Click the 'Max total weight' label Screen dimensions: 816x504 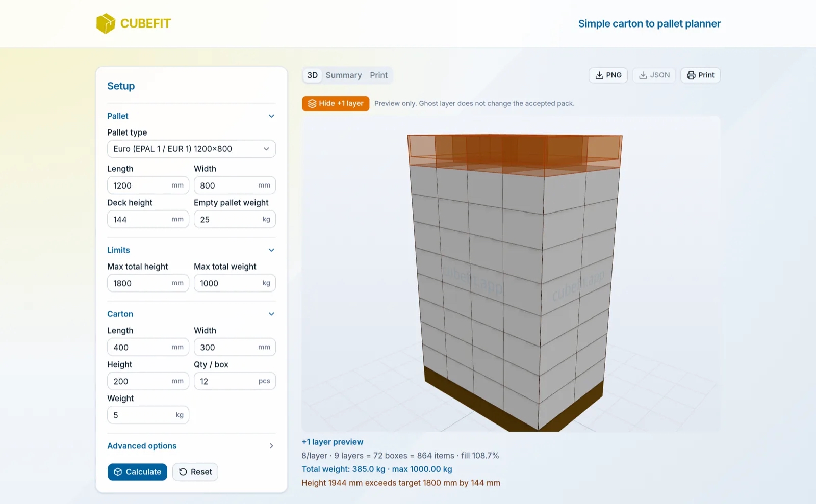225,267
